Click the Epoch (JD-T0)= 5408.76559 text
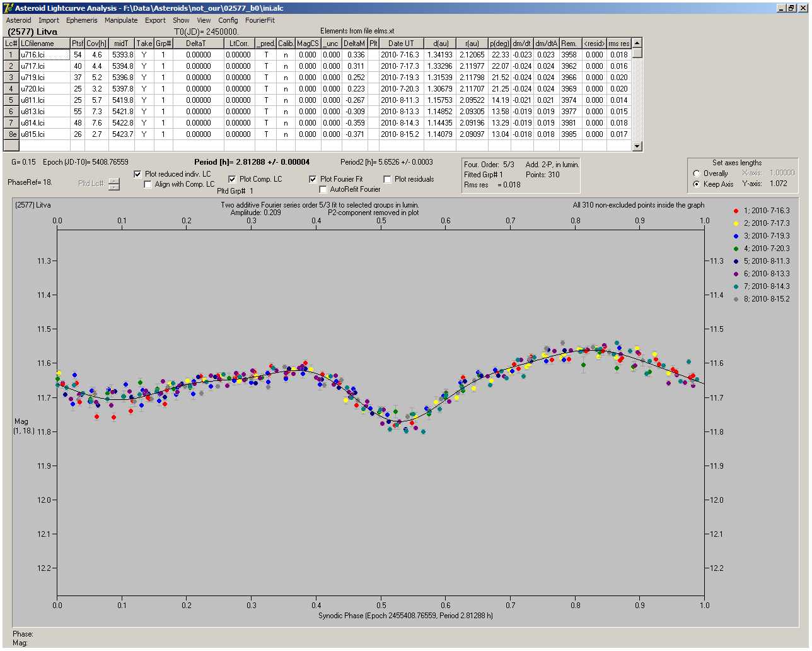 [x=86, y=162]
